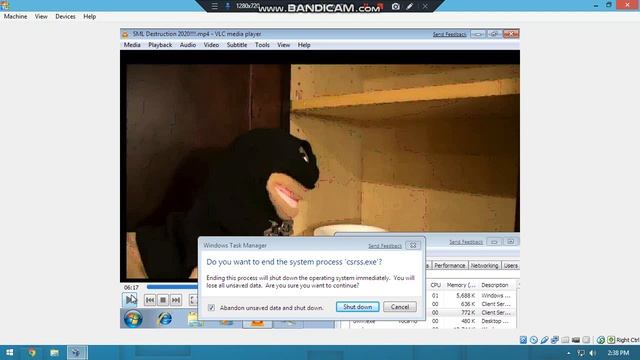Click VLC seek bar progress slider
Image resolution: width=640 pixels, height=360 pixels.
tap(172, 287)
